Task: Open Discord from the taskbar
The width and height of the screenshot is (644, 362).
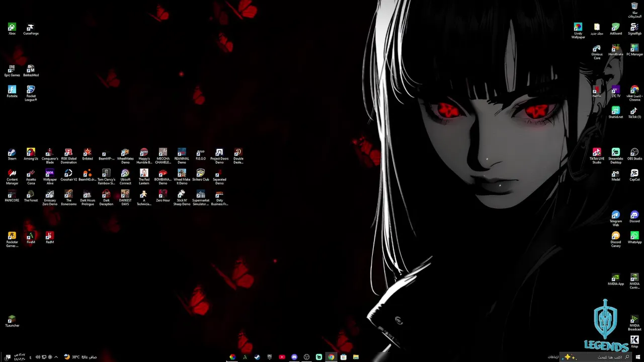Action: [294, 357]
